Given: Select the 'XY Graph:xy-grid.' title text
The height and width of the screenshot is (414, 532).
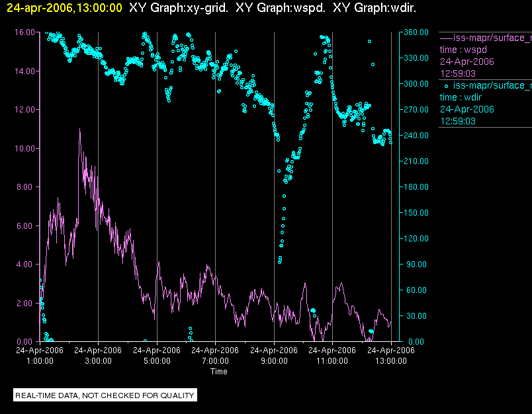Looking at the screenshot, I should click(179, 7).
